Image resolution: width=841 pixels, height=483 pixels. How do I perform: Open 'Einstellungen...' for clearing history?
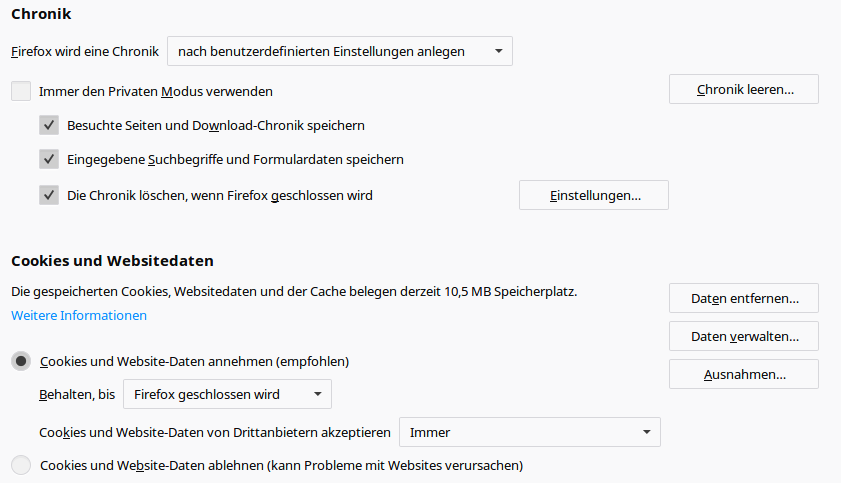[x=593, y=195]
